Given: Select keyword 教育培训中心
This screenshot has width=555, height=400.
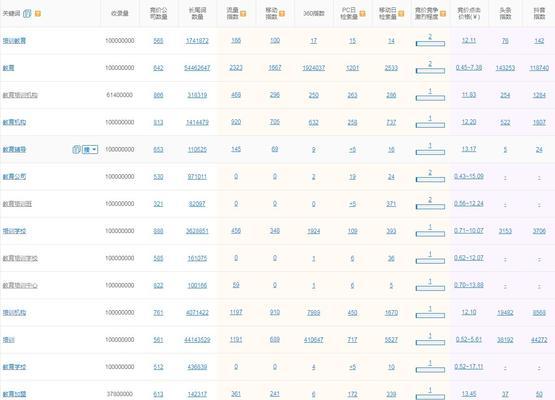Looking at the screenshot, I should (20, 285).
